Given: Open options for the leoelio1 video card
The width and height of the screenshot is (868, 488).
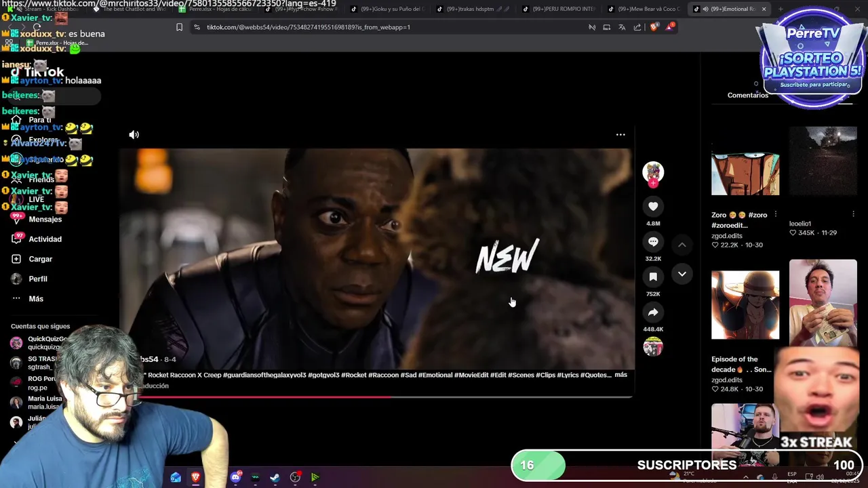Looking at the screenshot, I should (853, 214).
